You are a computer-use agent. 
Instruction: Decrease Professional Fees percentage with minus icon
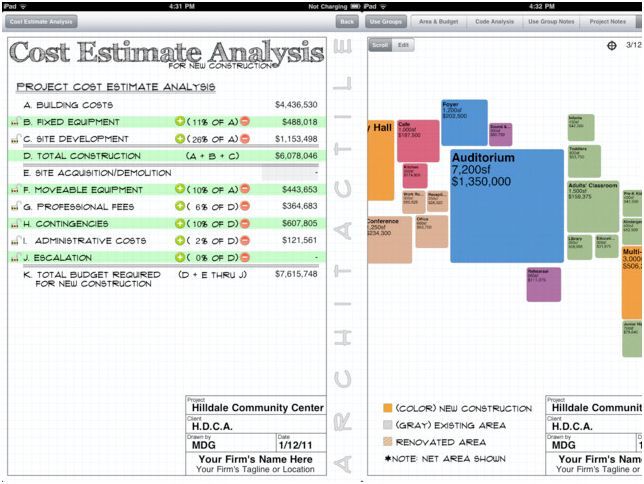245,206
